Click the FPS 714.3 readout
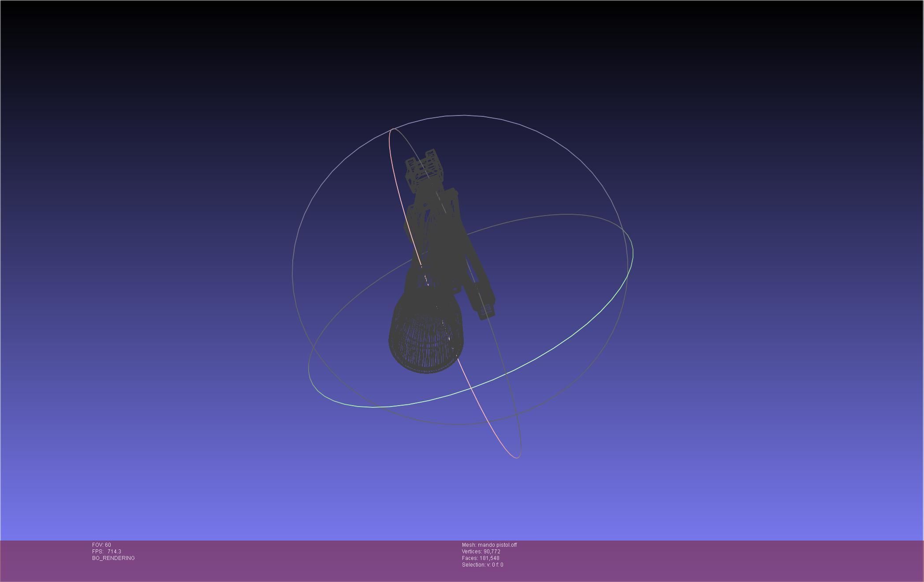The width and height of the screenshot is (924, 582). (x=107, y=552)
